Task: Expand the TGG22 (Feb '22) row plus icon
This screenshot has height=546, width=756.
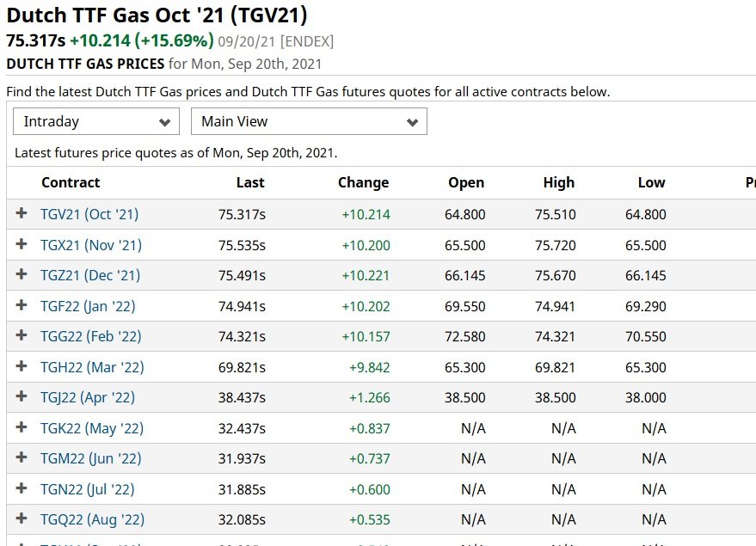Action: pos(22,335)
